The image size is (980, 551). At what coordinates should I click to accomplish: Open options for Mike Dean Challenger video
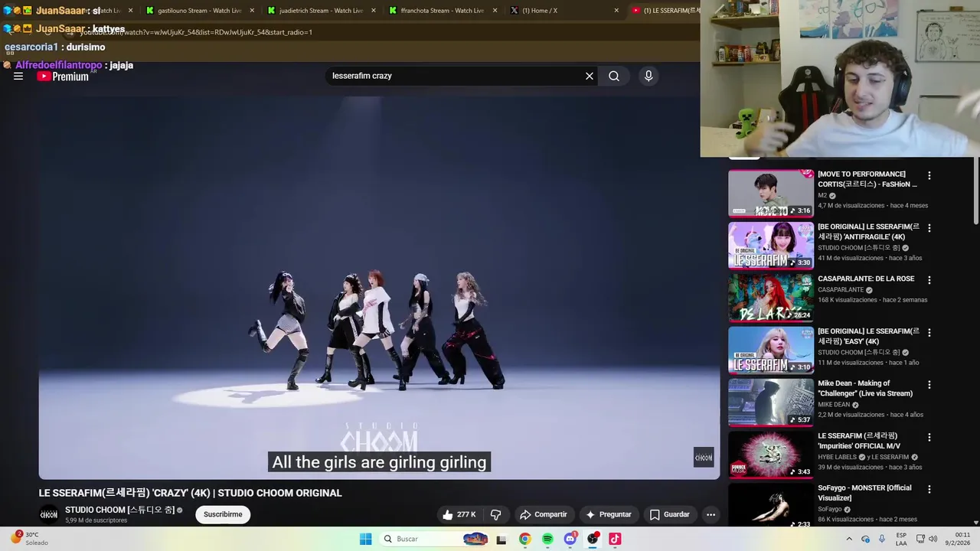[929, 385]
